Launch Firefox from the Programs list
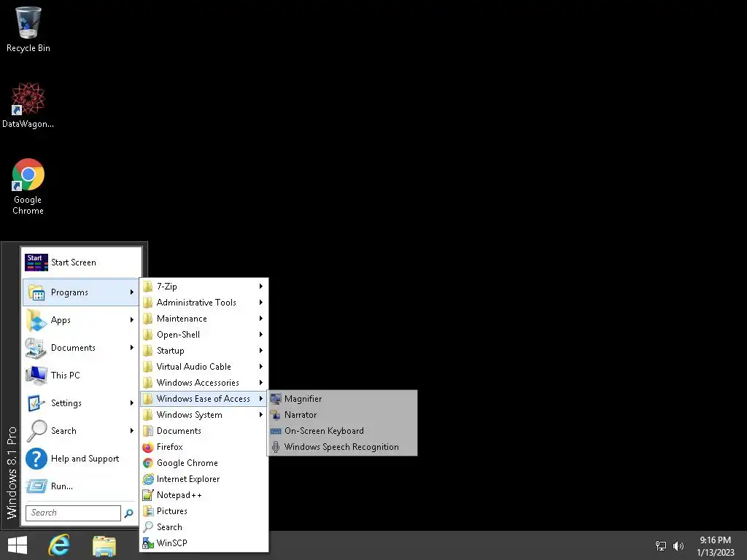This screenshot has width=747, height=560. 204,447
